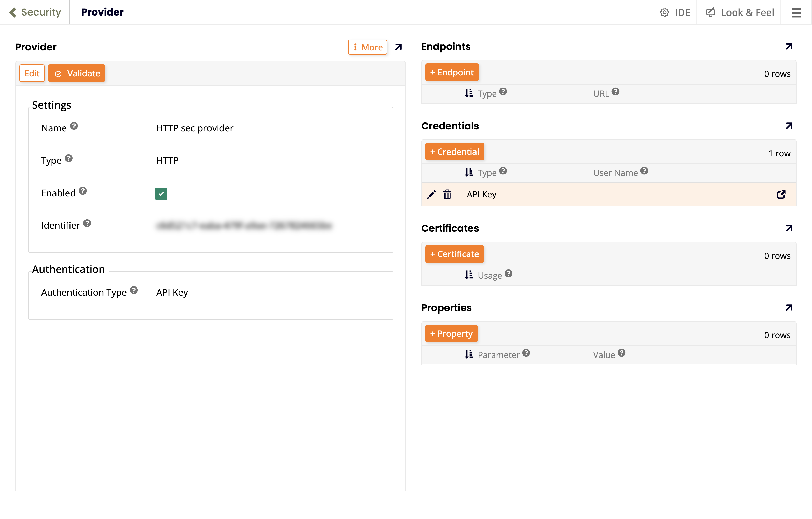Click help icon beside Authentication Type

coord(134,290)
